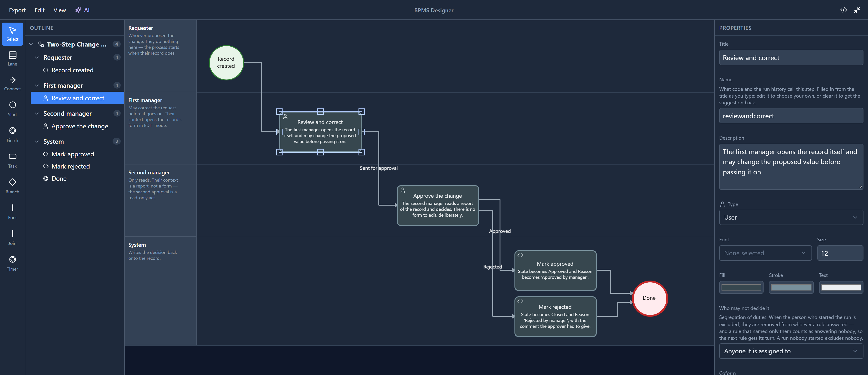Select Mark rejected in the outline
Image resolution: width=868 pixels, height=375 pixels.
point(78,166)
